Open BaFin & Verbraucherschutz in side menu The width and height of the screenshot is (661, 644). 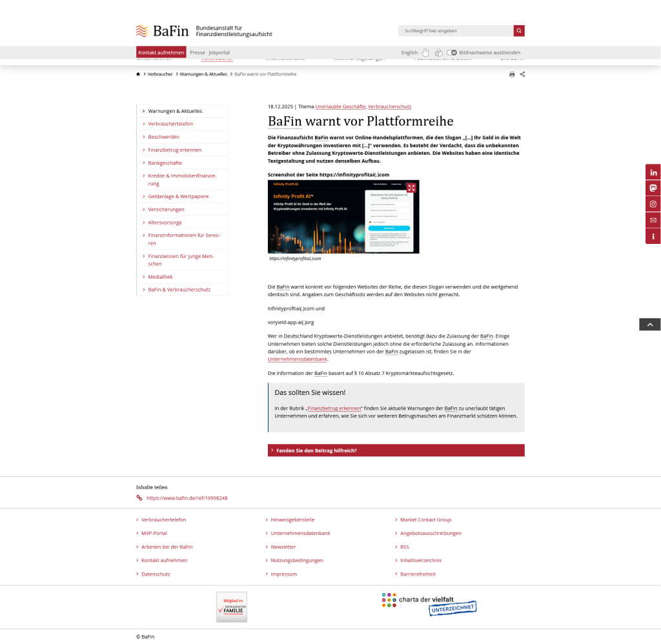179,290
